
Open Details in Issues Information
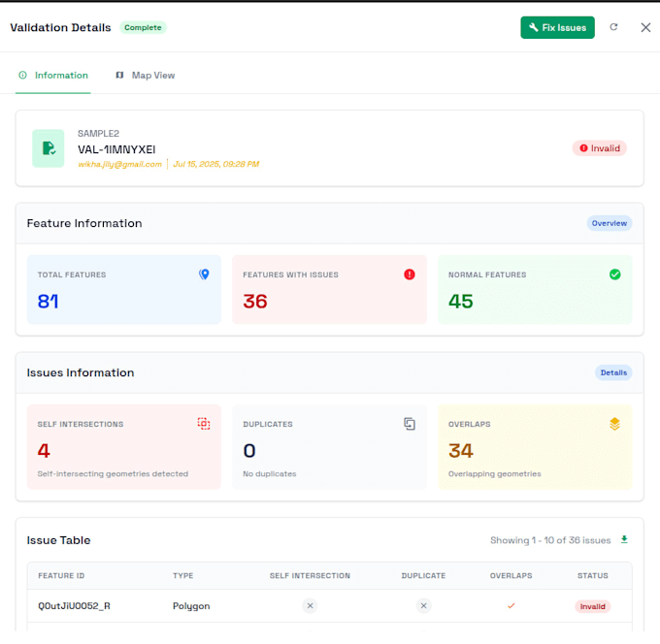coord(613,372)
